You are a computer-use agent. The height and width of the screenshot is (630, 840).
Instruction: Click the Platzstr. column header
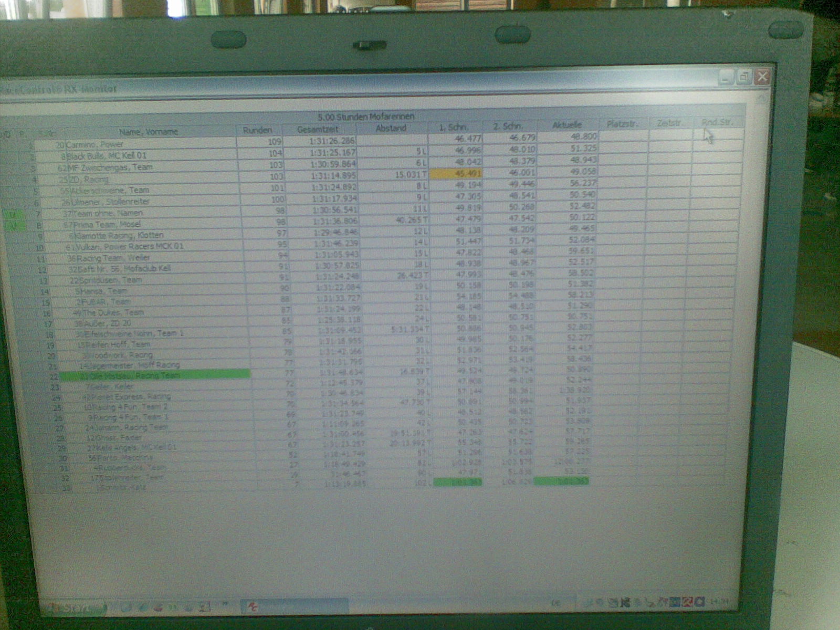[x=623, y=124]
